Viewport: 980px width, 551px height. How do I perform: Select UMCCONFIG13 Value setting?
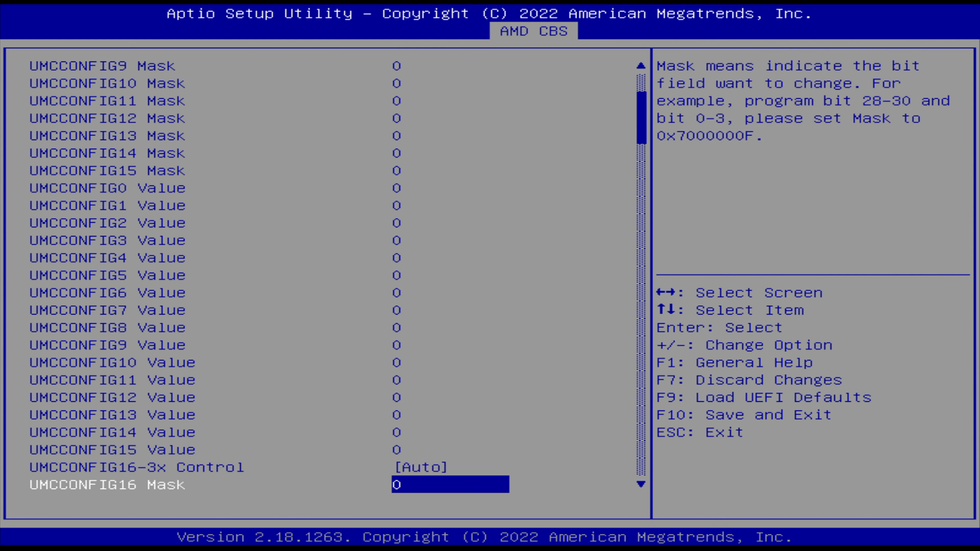pyautogui.click(x=112, y=415)
